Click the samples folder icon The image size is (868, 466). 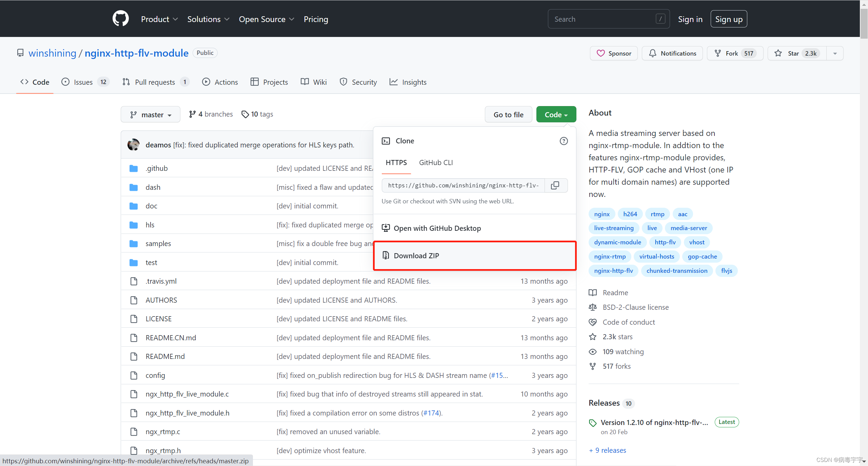click(134, 244)
